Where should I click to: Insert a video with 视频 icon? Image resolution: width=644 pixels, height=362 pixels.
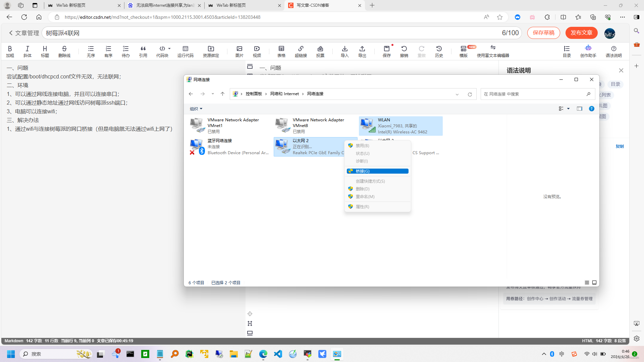(257, 51)
